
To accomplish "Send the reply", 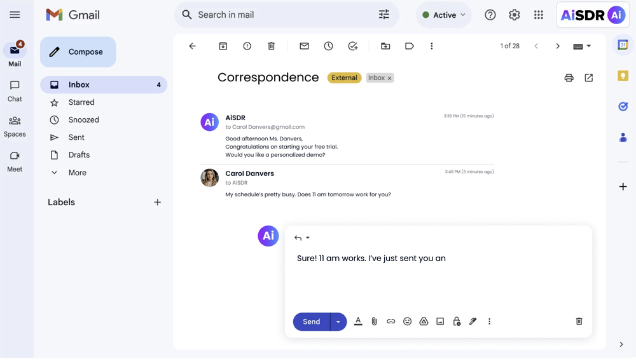I will [x=312, y=322].
